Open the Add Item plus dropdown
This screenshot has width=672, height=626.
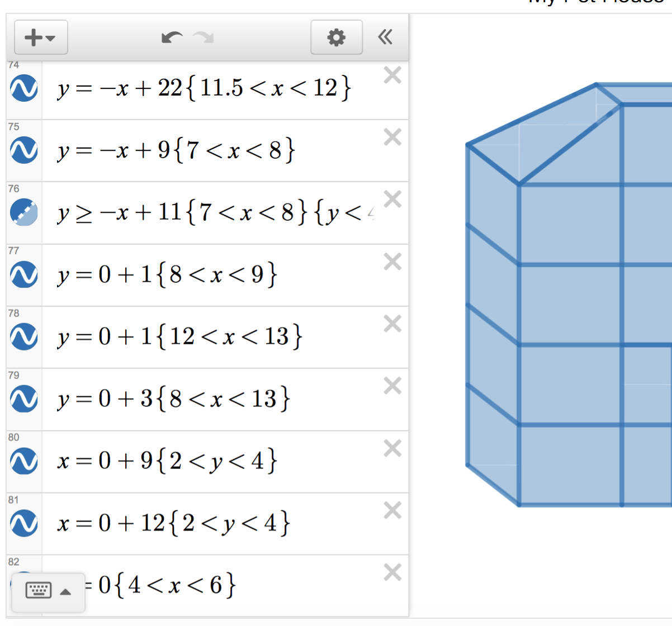click(41, 37)
